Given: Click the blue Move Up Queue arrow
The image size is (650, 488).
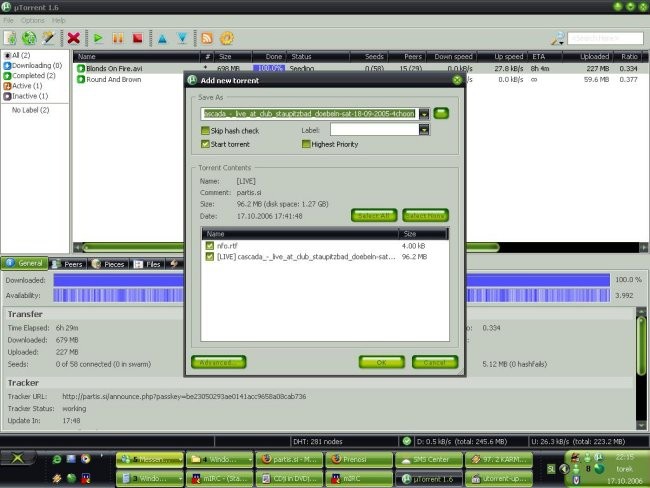Looking at the screenshot, I should tap(162, 39).
